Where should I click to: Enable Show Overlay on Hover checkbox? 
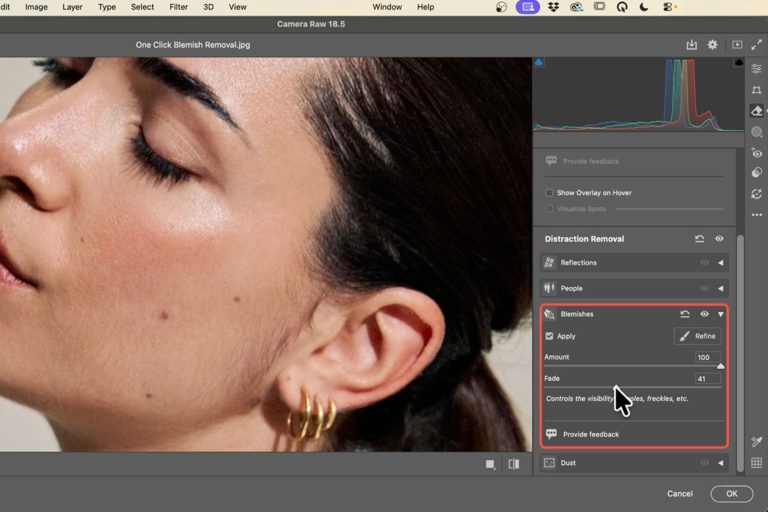coord(549,193)
